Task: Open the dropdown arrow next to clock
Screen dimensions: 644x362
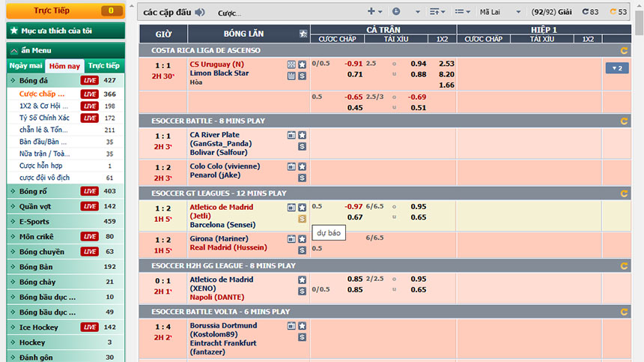Action: [x=418, y=12]
